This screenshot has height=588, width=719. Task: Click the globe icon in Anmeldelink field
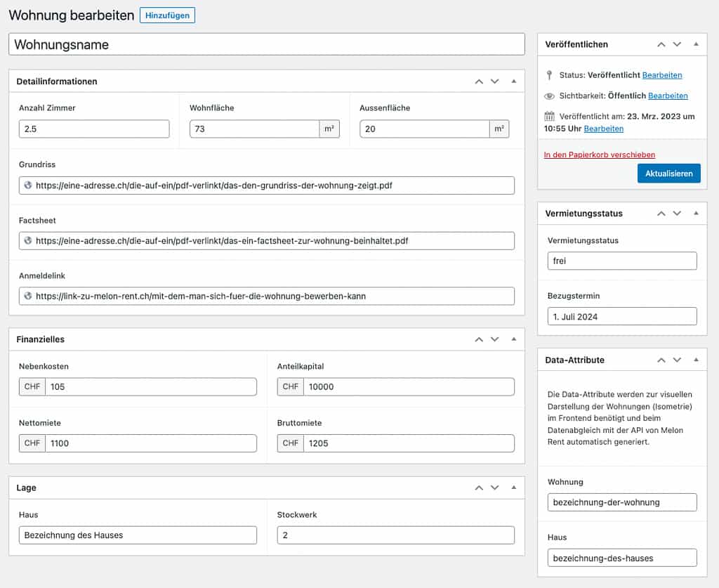click(x=28, y=296)
